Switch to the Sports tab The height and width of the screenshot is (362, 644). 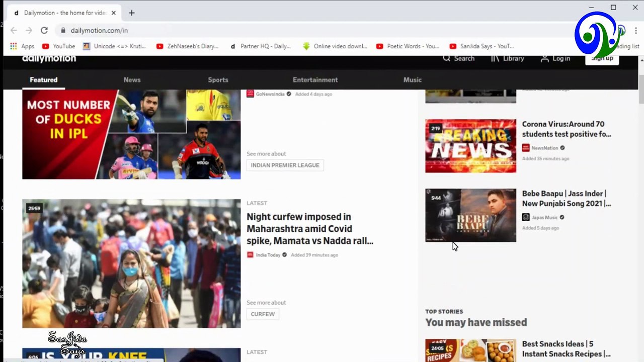click(x=218, y=79)
